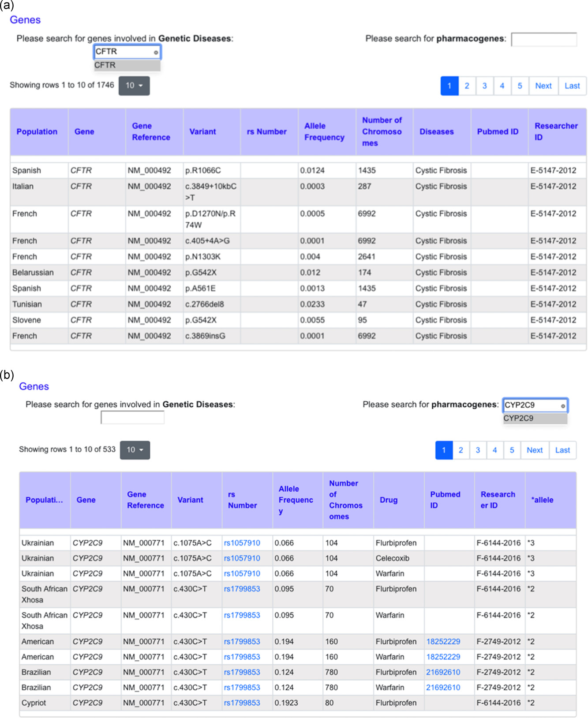Viewport: 588px width, 718px height.
Task: Clear the CFTR genetic diseases search field
Action: (156, 52)
